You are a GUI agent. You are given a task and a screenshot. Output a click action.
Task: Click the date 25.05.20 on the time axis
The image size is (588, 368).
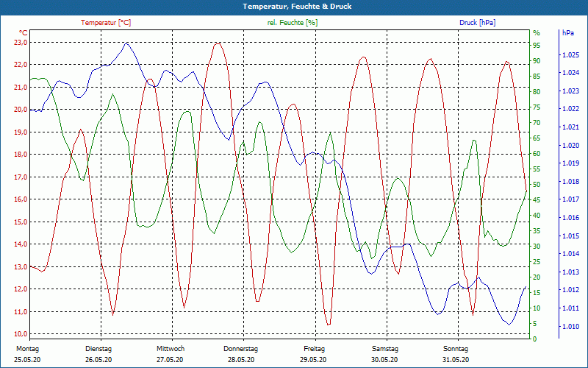click(27, 360)
